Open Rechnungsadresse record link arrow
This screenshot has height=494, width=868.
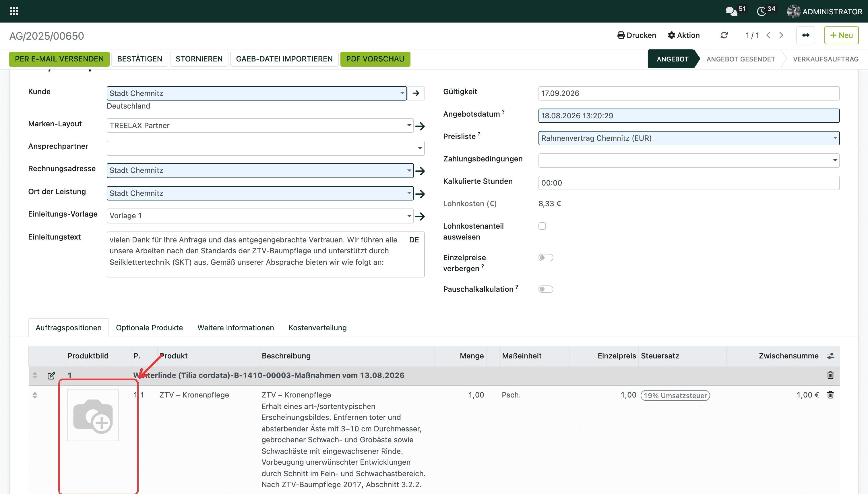point(420,171)
